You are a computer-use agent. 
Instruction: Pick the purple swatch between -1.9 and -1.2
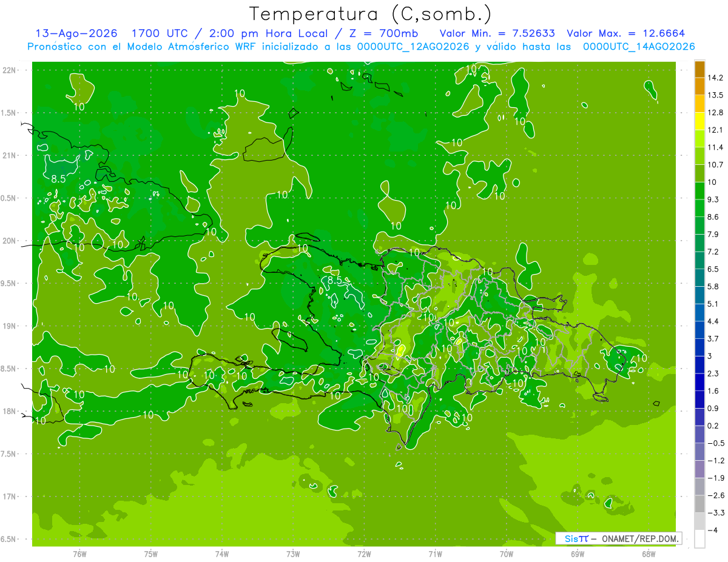[x=699, y=470]
